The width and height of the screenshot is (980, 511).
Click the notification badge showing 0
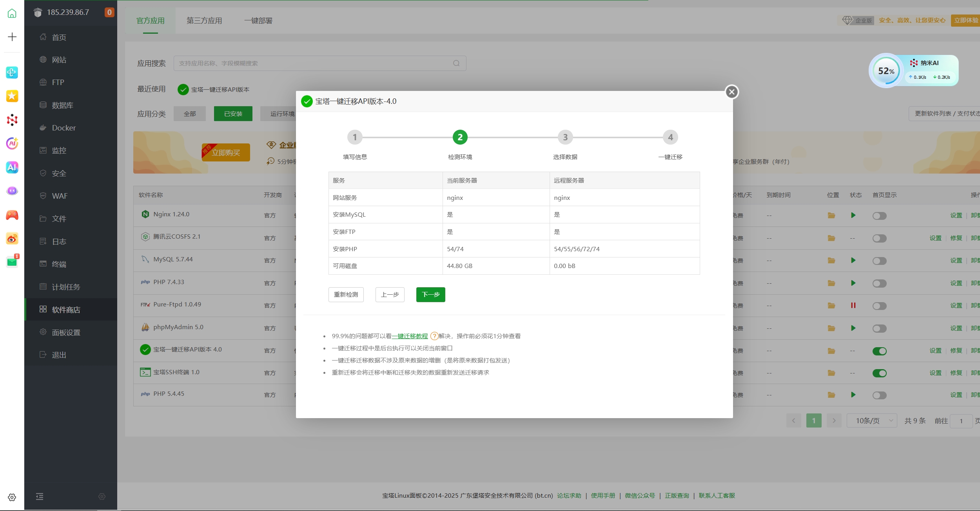tap(109, 12)
